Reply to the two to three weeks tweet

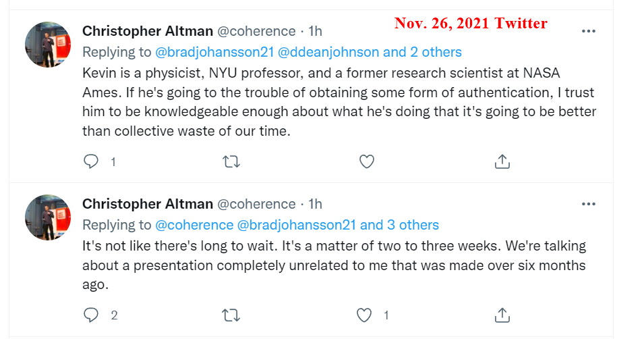(91, 315)
